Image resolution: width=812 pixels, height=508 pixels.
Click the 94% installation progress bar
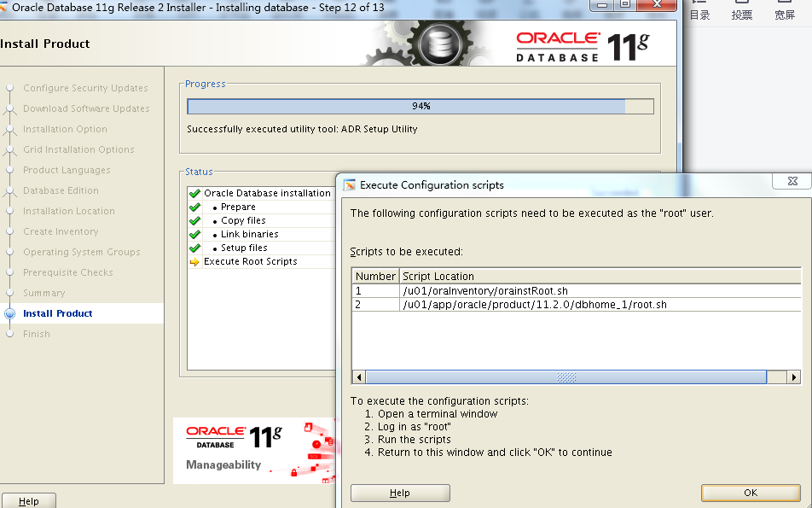point(420,106)
